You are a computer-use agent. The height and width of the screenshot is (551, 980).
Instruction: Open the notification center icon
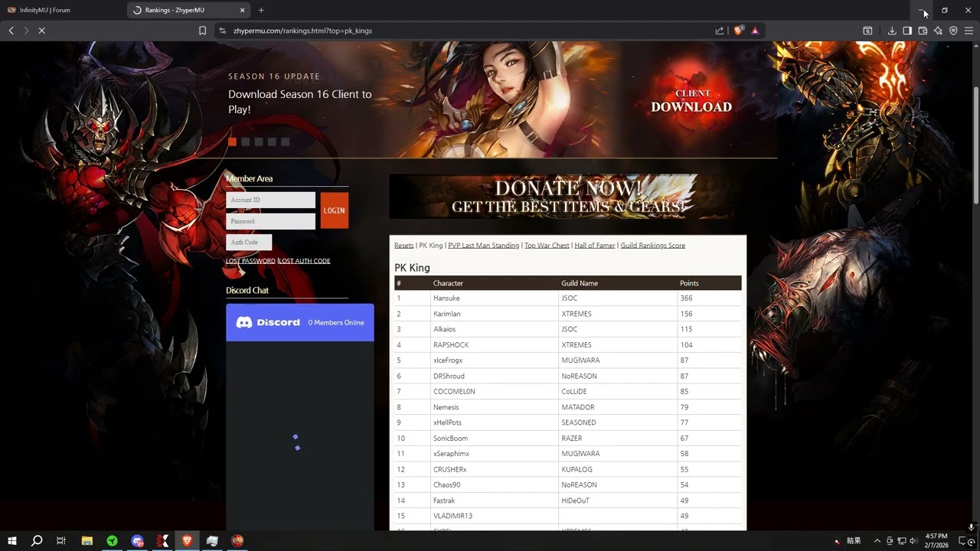(964, 540)
